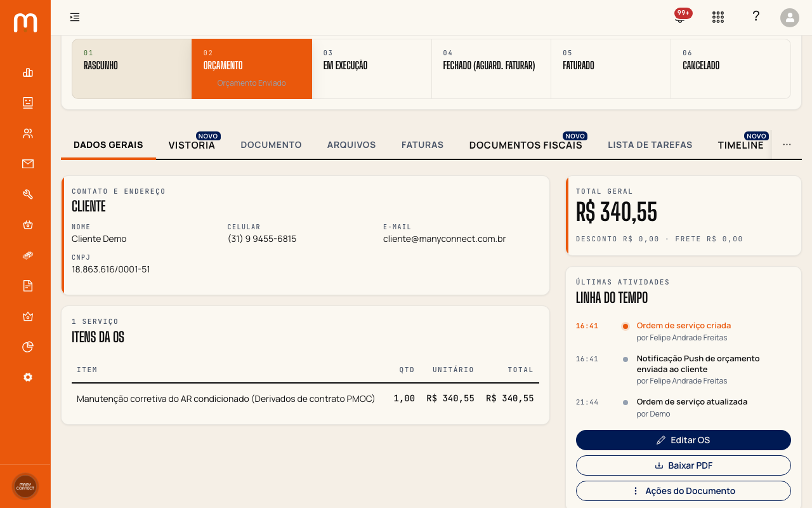Click the quantity value 1,00
This screenshot has width=812, height=508.
(x=404, y=399)
